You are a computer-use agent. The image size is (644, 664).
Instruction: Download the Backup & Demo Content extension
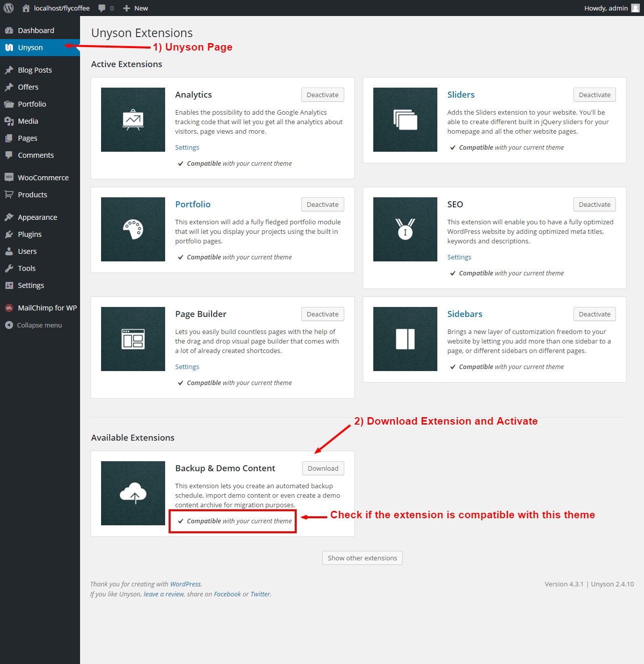[x=323, y=468]
